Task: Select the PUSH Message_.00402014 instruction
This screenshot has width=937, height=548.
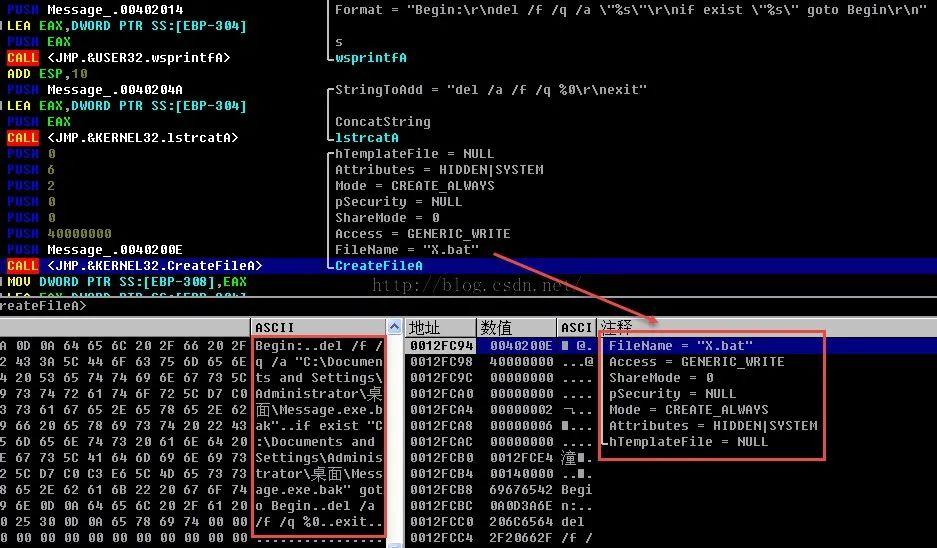Action: click(95, 10)
